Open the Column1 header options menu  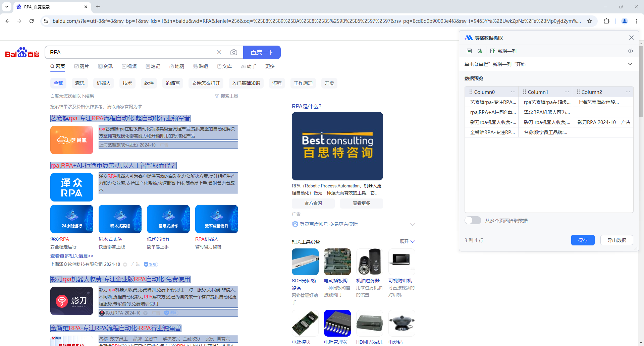[x=567, y=92]
